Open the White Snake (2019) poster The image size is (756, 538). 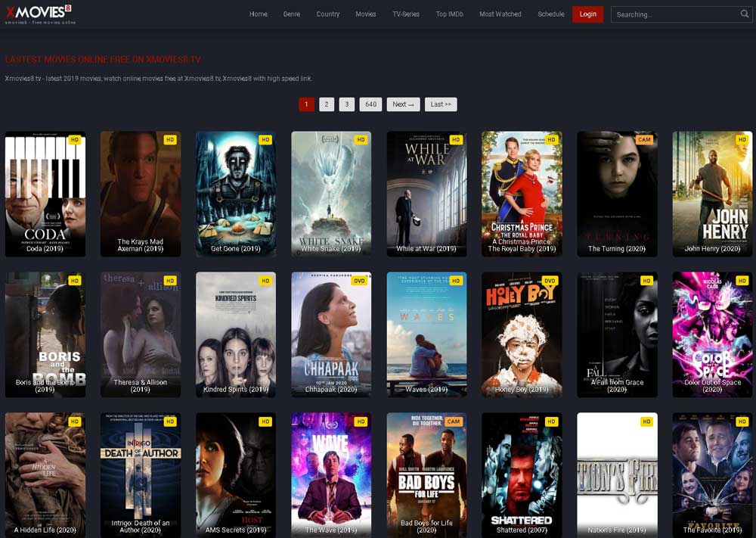331,194
